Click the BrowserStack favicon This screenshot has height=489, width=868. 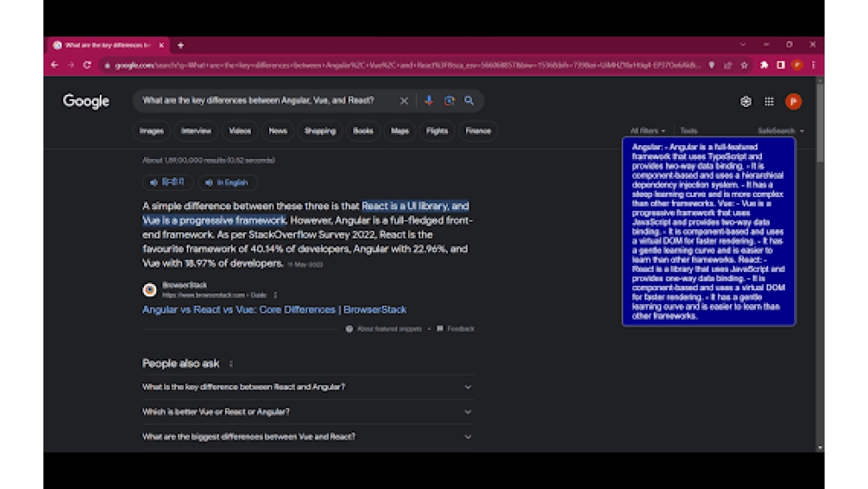pos(149,289)
